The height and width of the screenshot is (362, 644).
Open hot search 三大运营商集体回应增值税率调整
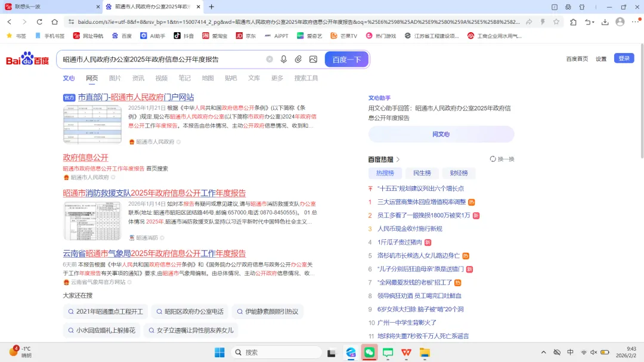coord(422,202)
